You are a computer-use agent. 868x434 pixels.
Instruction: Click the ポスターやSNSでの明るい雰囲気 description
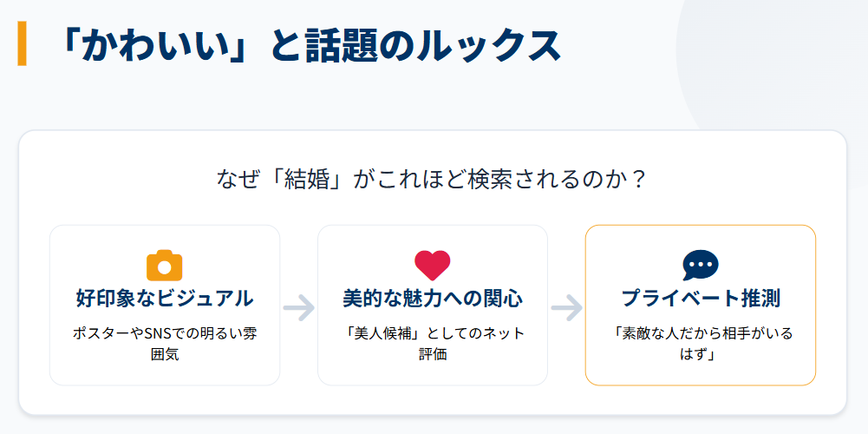coord(165,344)
